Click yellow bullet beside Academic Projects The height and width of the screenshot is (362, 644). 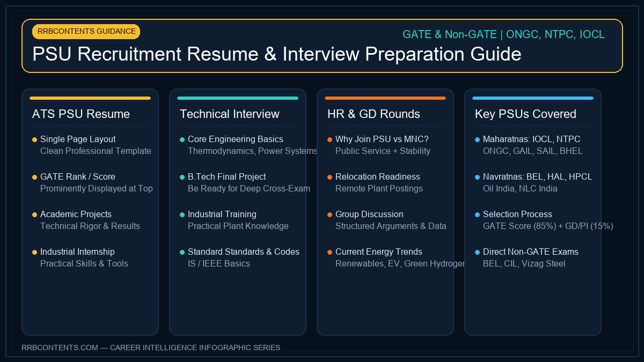coord(34,215)
